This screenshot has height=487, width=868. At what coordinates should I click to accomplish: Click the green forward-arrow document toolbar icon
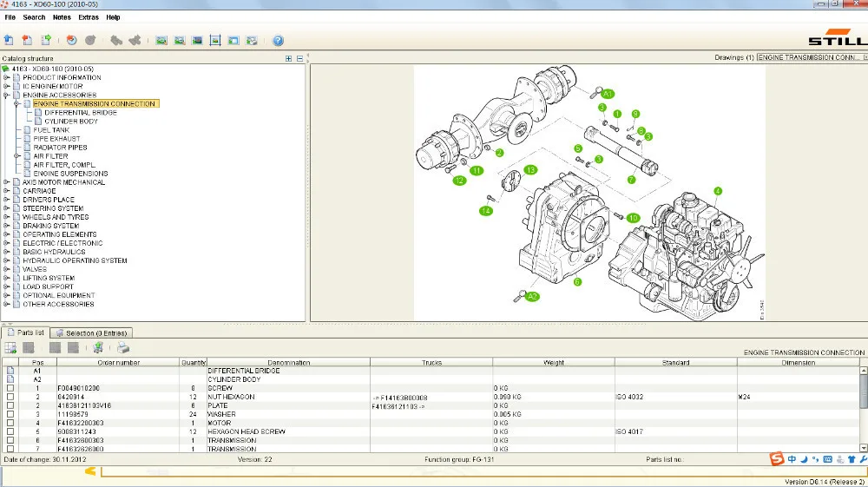coord(46,40)
